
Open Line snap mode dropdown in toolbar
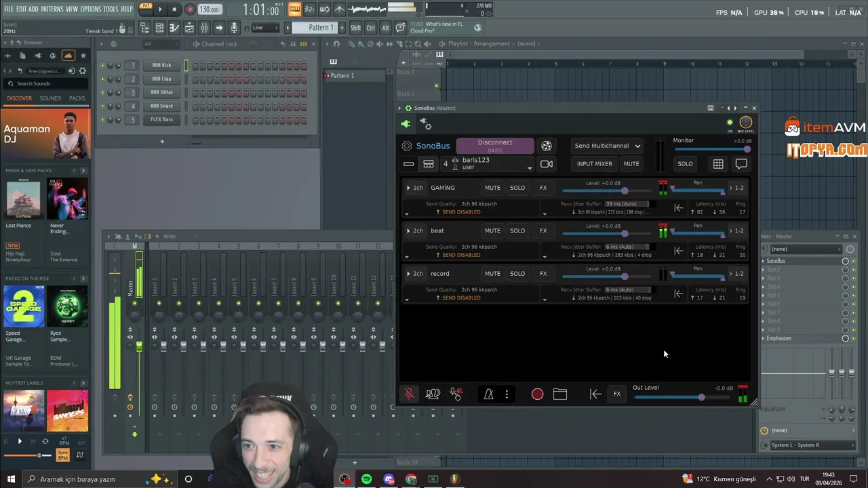264,28
